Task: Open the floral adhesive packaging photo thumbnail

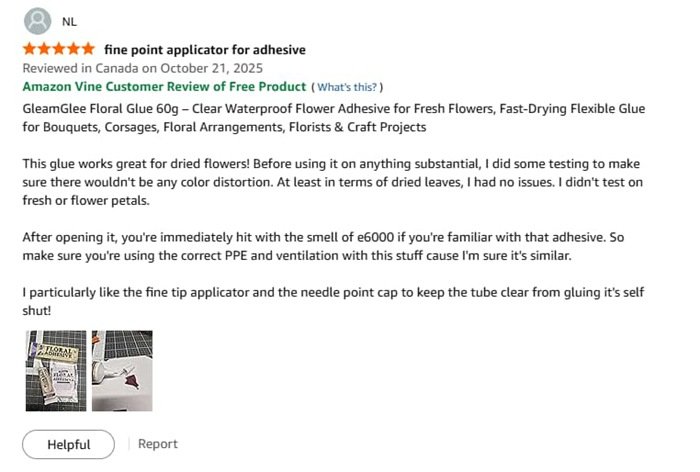Action: (x=56, y=370)
